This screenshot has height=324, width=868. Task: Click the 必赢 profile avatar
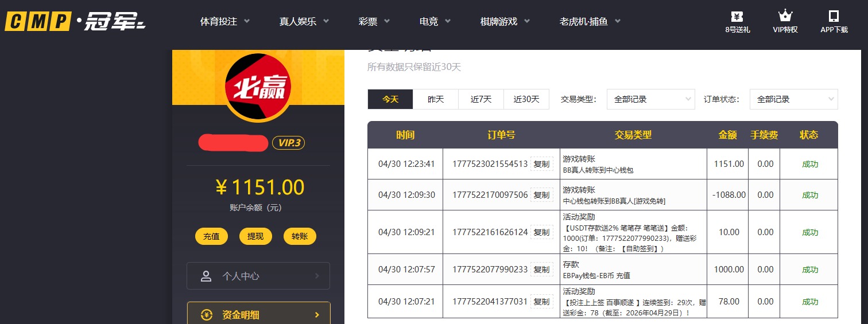pyautogui.click(x=258, y=87)
